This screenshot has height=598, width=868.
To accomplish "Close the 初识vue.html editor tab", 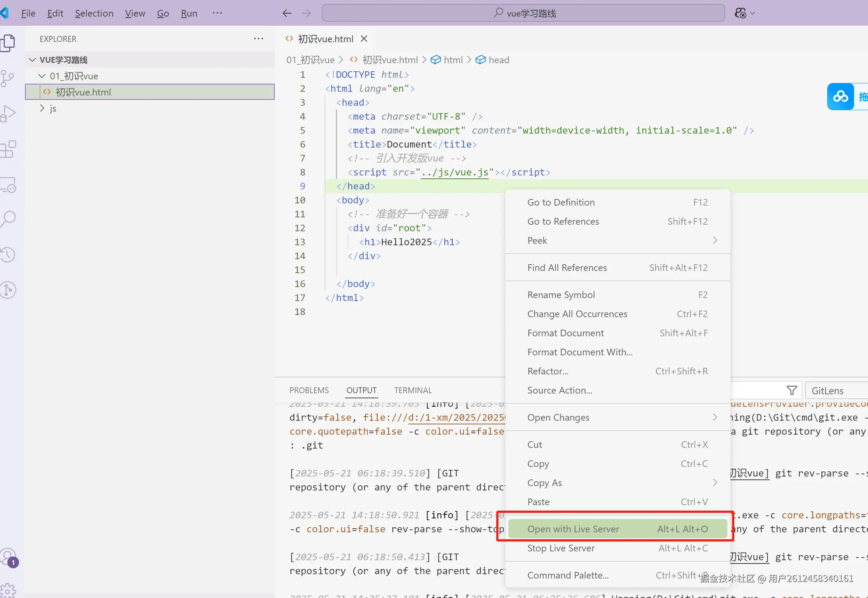I will coord(364,39).
